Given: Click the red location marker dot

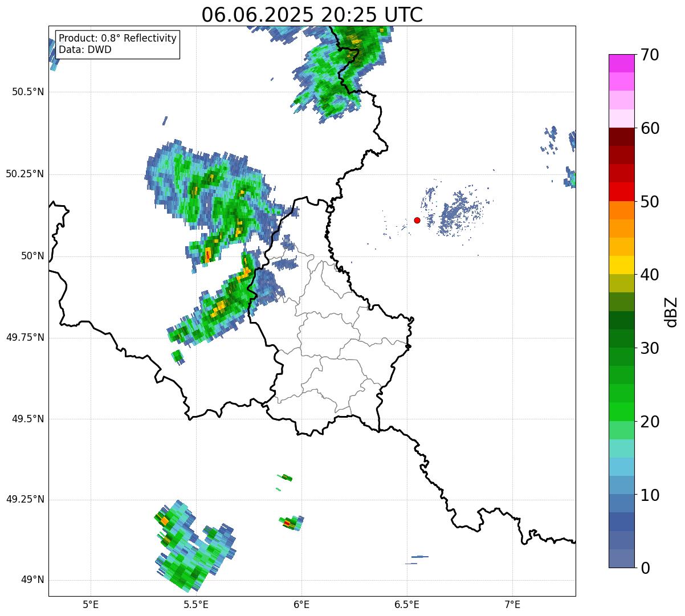Looking at the screenshot, I should 417,220.
